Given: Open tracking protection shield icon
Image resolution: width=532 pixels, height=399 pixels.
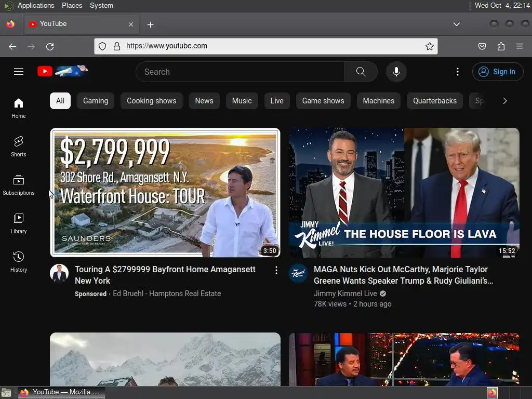Looking at the screenshot, I should click(102, 46).
